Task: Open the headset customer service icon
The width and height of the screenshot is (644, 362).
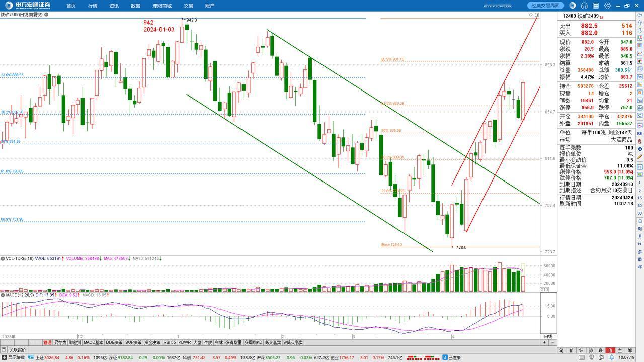Action: tap(584, 6)
